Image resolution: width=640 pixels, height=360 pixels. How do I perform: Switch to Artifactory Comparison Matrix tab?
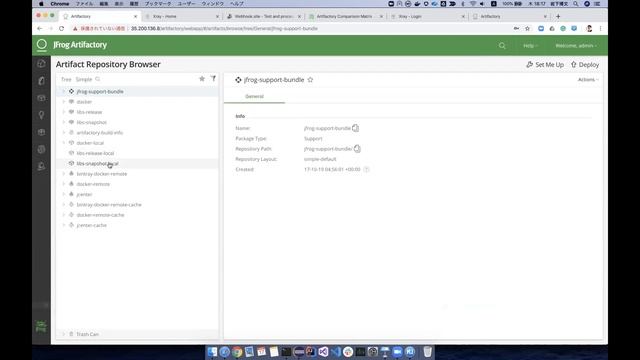click(x=346, y=16)
